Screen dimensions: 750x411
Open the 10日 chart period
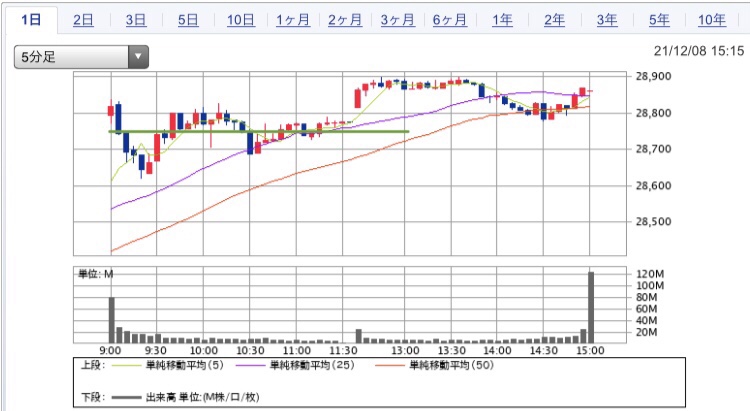(241, 20)
